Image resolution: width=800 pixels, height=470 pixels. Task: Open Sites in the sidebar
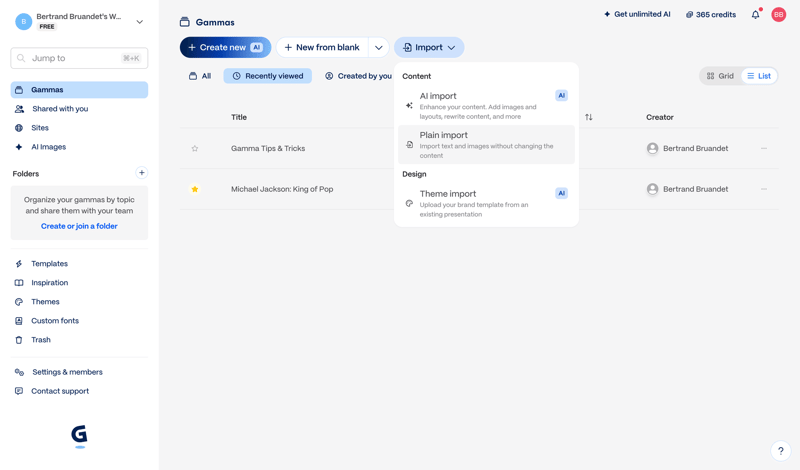pos(79,128)
